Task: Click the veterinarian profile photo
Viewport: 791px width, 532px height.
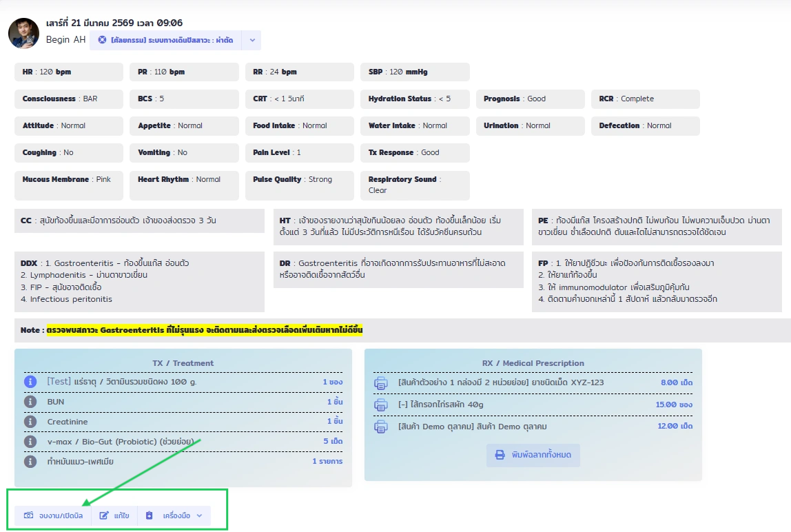Action: pyautogui.click(x=23, y=33)
